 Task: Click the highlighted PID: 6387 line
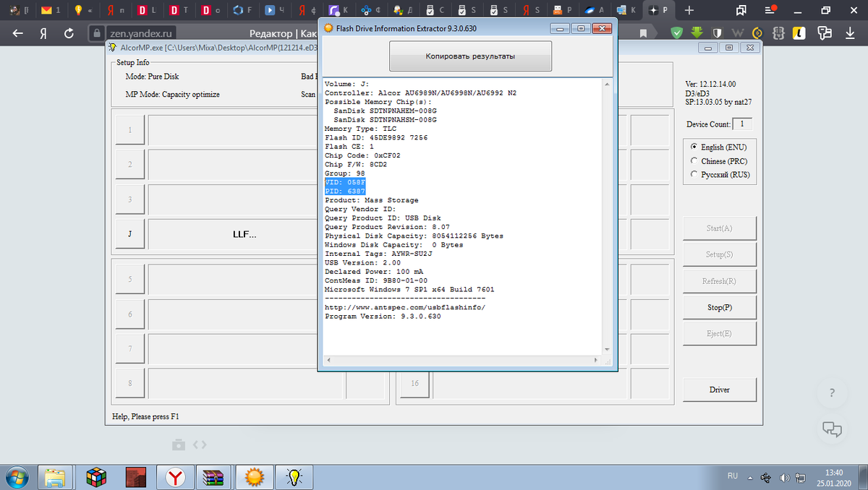[x=345, y=191]
